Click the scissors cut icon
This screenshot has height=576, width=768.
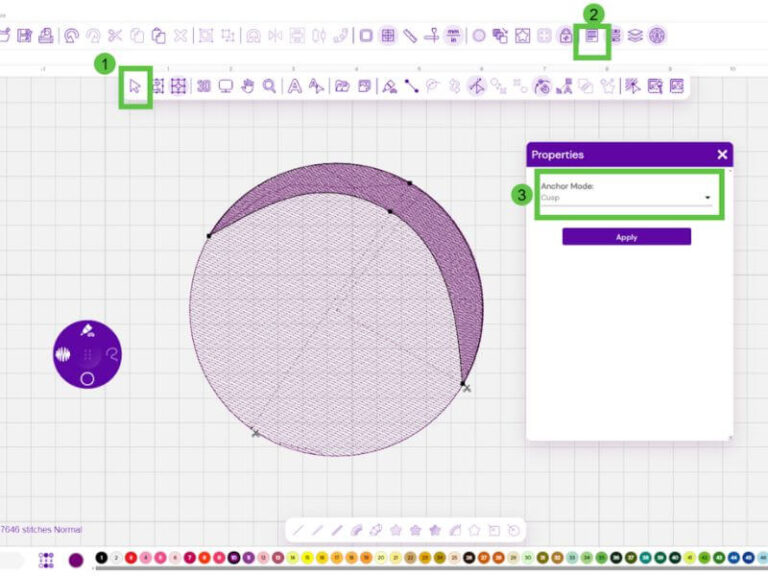click(114, 36)
